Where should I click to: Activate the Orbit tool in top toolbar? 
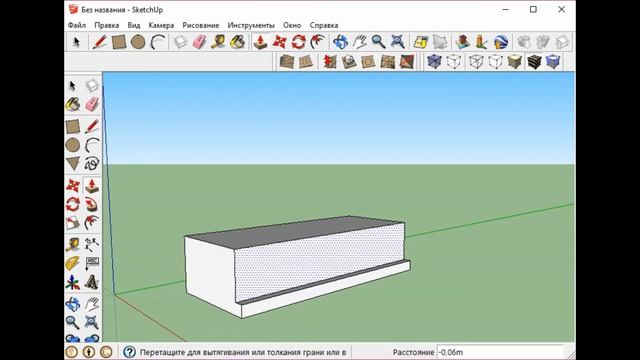click(340, 42)
